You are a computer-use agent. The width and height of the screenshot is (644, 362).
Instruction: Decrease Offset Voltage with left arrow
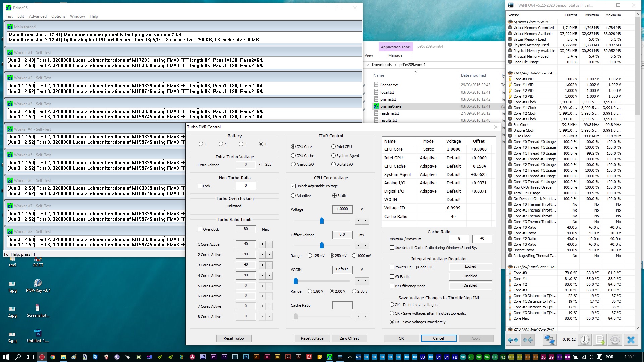pyautogui.click(x=359, y=245)
